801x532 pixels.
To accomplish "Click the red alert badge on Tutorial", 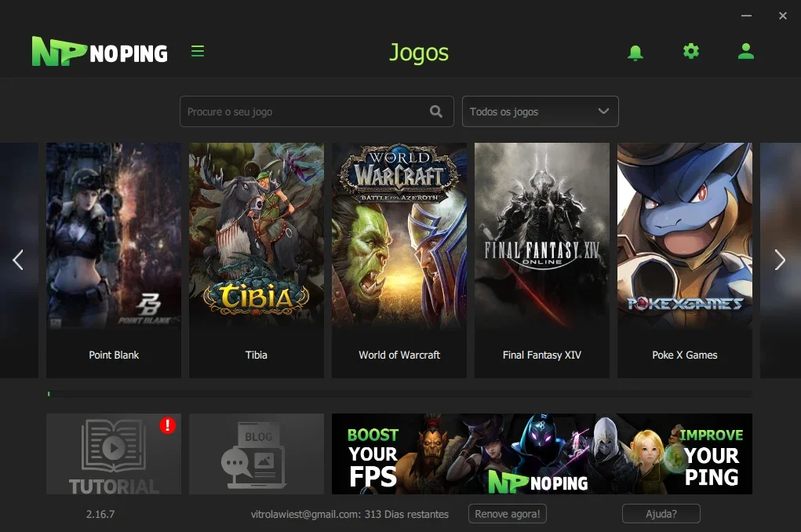I will 168,425.
